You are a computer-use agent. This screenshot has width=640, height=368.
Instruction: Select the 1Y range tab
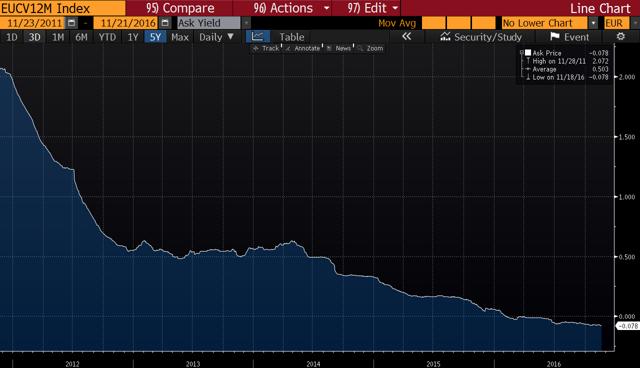tap(133, 37)
